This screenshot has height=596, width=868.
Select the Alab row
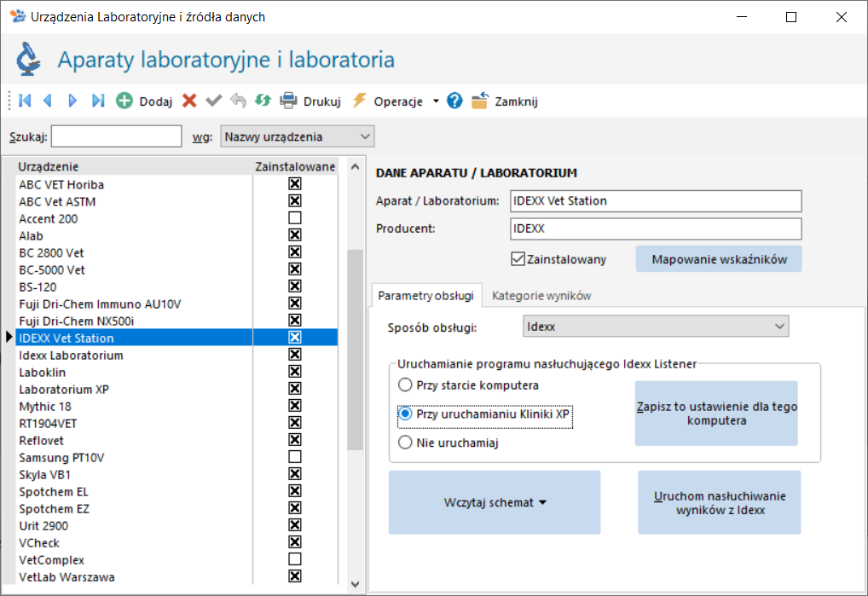click(176, 235)
